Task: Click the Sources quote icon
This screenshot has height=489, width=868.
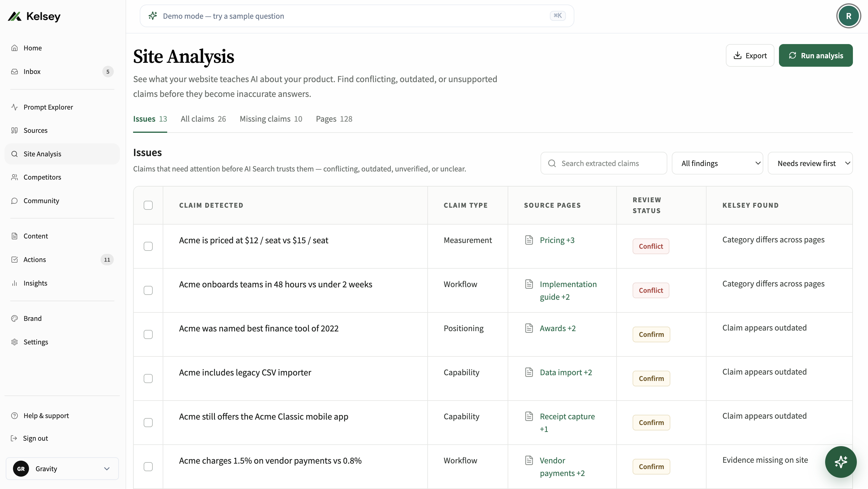Action: [14, 130]
